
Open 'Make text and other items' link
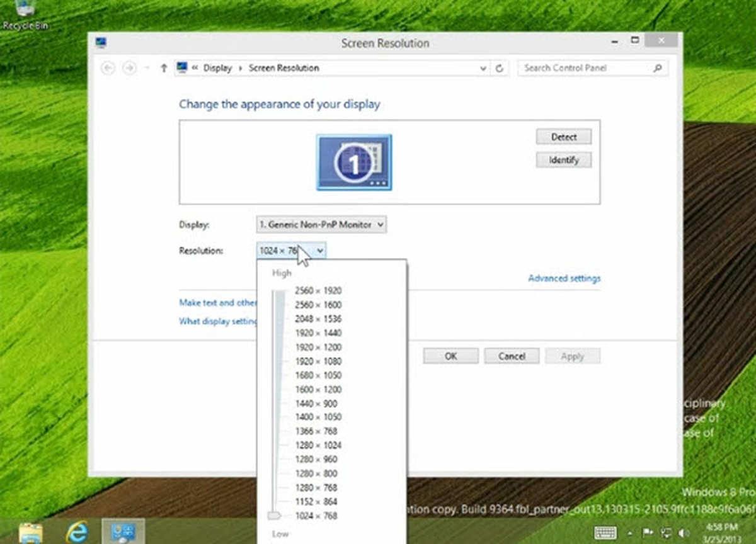pyautogui.click(x=218, y=303)
